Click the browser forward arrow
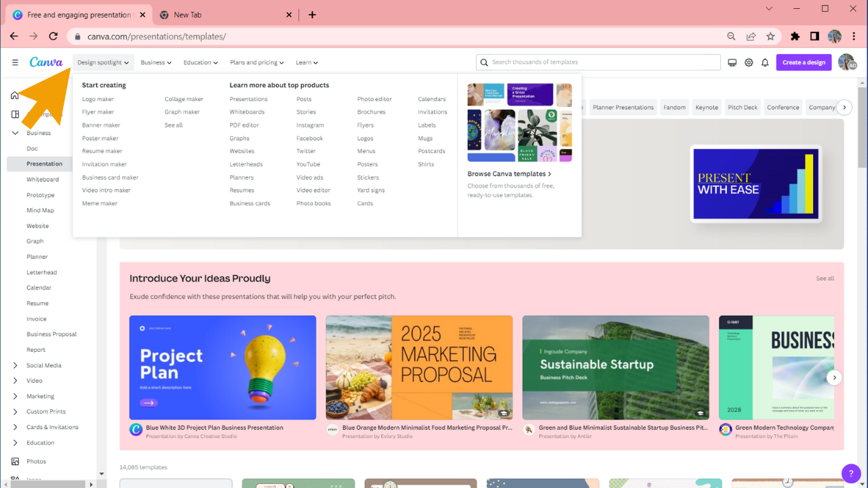The image size is (868, 488). 34,37
